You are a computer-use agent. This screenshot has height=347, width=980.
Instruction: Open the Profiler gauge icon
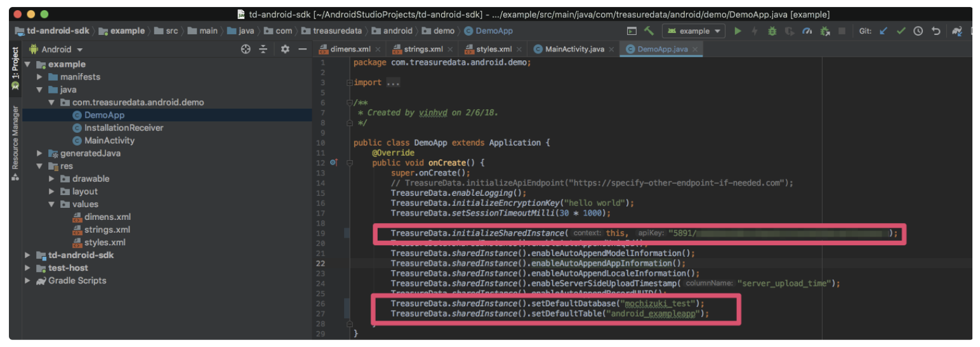(x=807, y=31)
